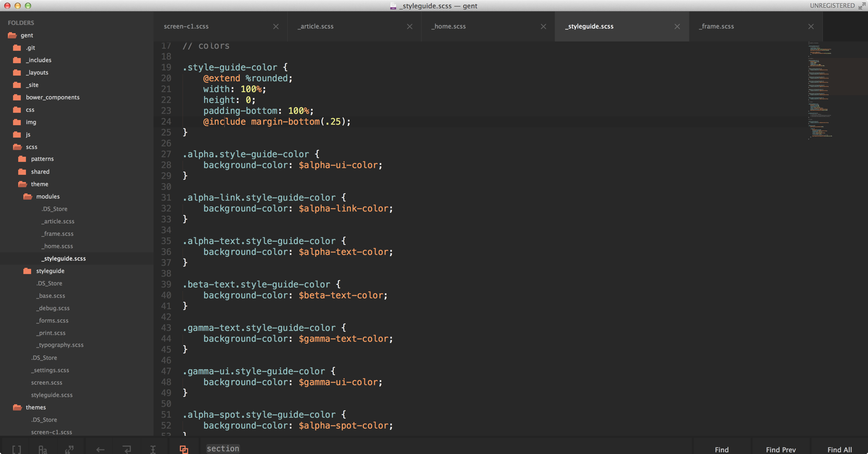Toggle reverse direction arrow in find bar

coord(100,449)
